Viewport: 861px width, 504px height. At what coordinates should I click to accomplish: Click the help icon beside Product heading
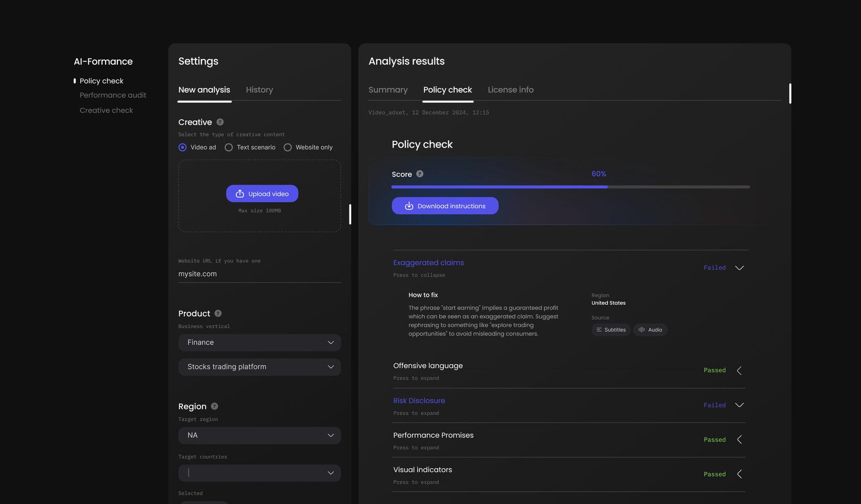(x=218, y=313)
